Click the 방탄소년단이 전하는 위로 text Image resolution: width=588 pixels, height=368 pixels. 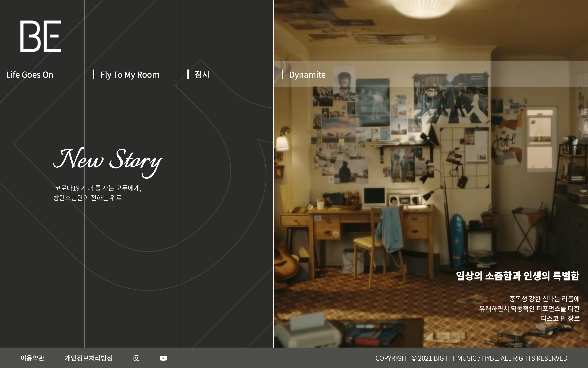tap(87, 198)
